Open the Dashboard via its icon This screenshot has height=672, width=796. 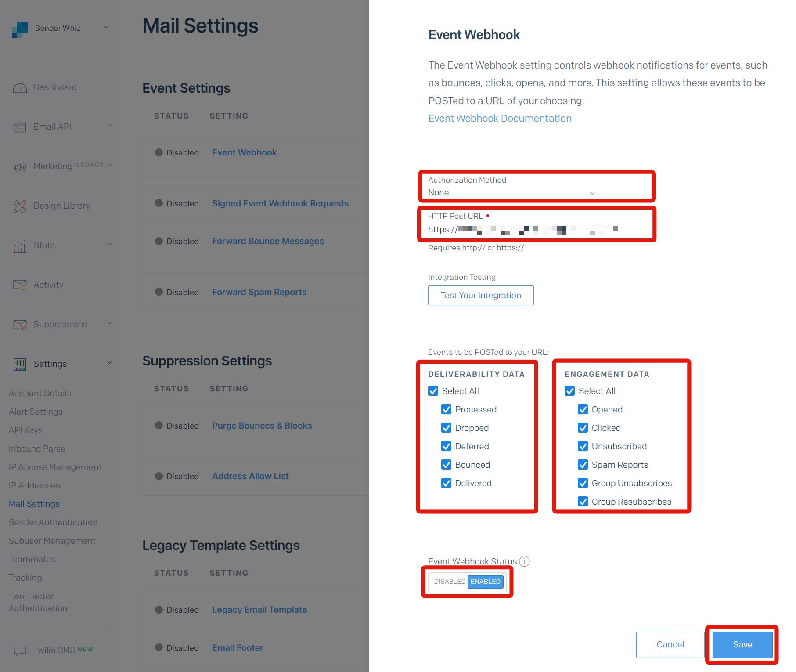pyautogui.click(x=20, y=87)
